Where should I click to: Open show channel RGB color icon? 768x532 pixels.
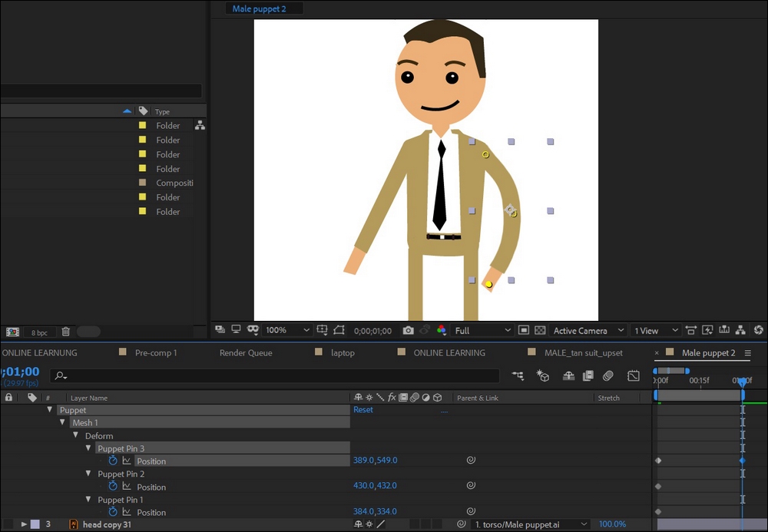click(x=442, y=330)
